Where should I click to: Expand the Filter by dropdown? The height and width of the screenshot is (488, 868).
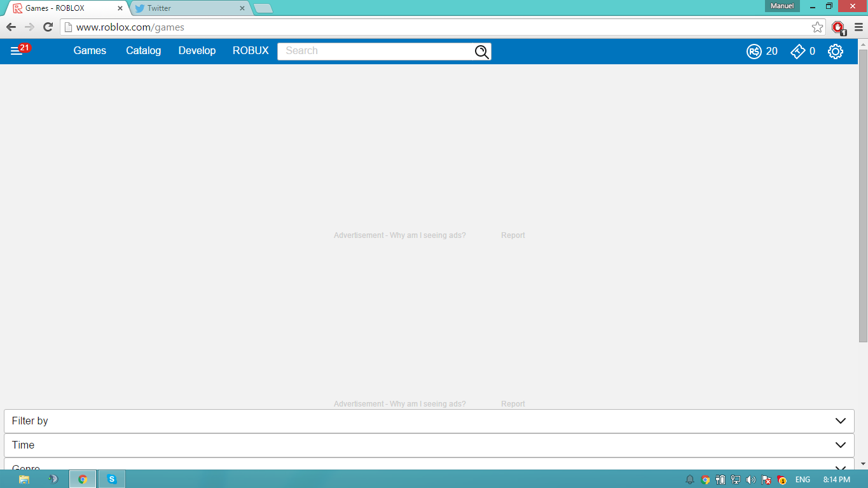pyautogui.click(x=429, y=421)
